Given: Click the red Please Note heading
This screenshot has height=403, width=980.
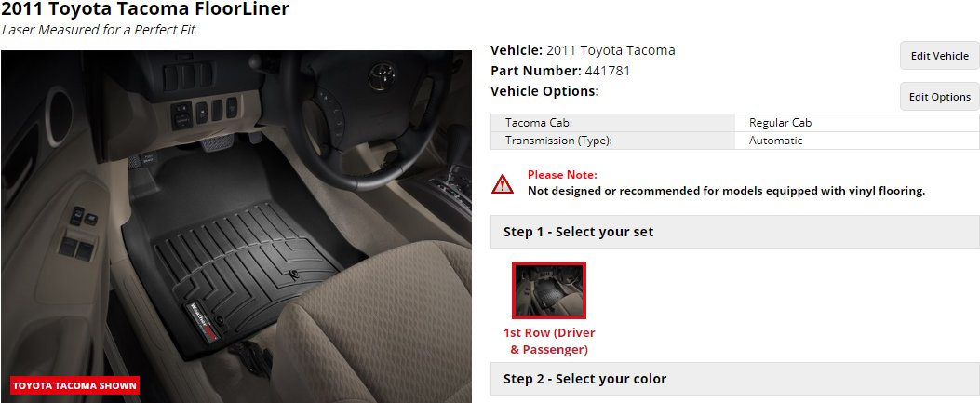Looking at the screenshot, I should tap(562, 175).
